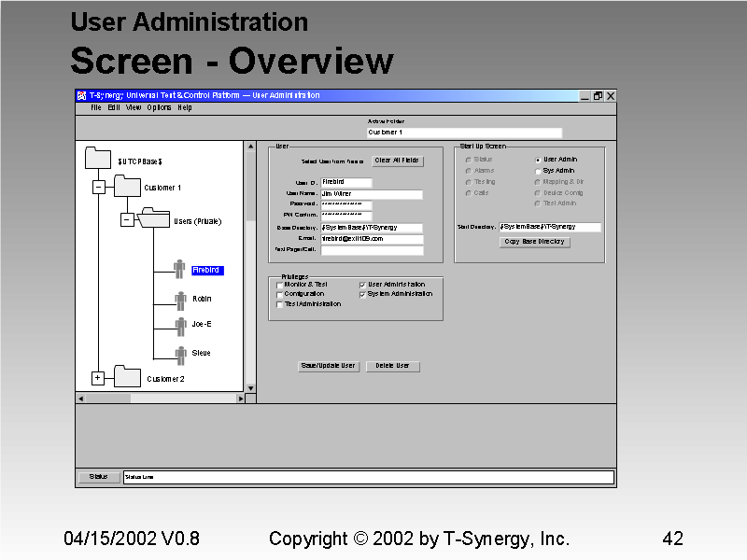Image resolution: width=747 pixels, height=560 pixels.
Task: Open the Options menu
Action: coord(159,107)
